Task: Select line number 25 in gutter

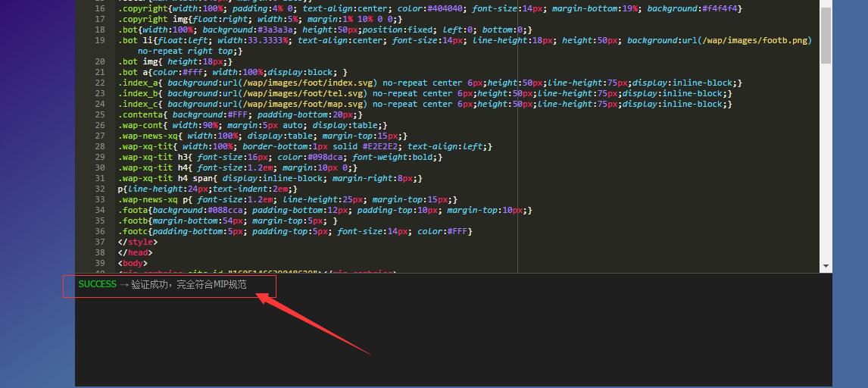Action: click(100, 114)
